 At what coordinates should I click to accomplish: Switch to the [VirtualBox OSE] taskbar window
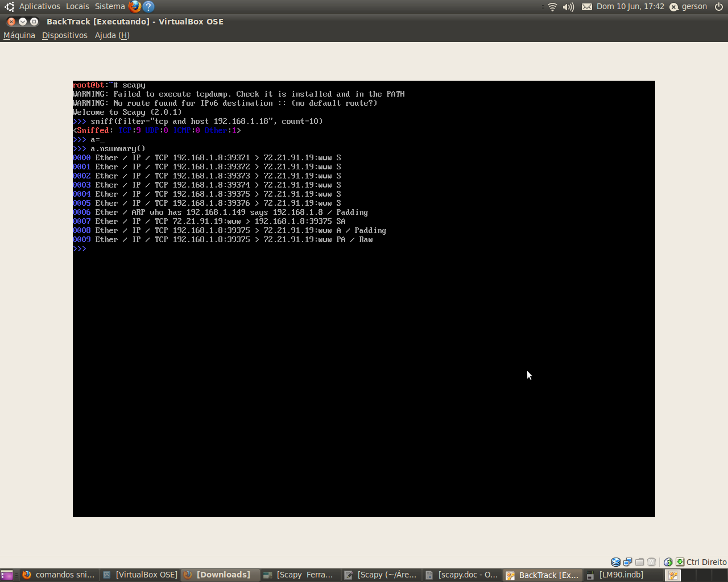tap(140, 575)
